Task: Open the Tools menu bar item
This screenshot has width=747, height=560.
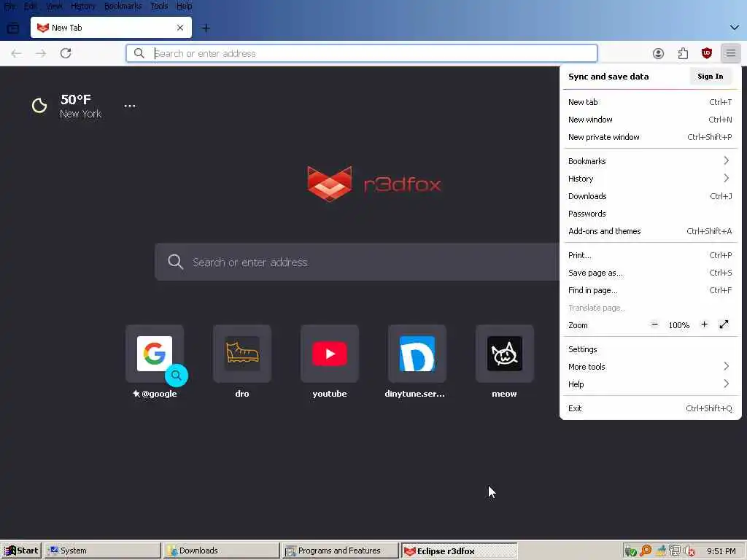Action: 159,6
